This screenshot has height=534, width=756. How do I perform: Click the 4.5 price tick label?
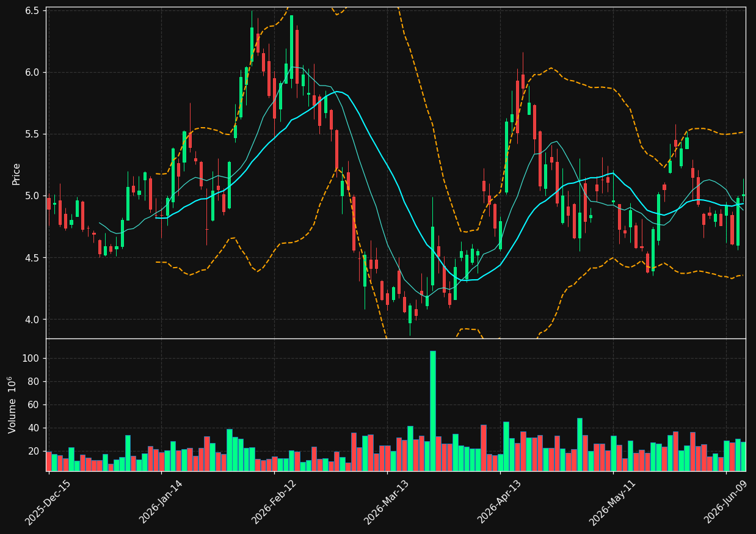(x=32, y=257)
